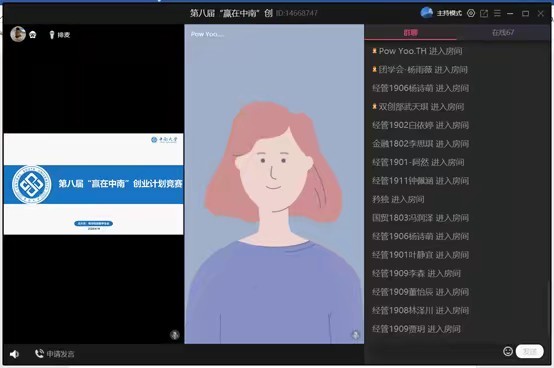Minimize the live room window

pyautogui.click(x=510, y=13)
